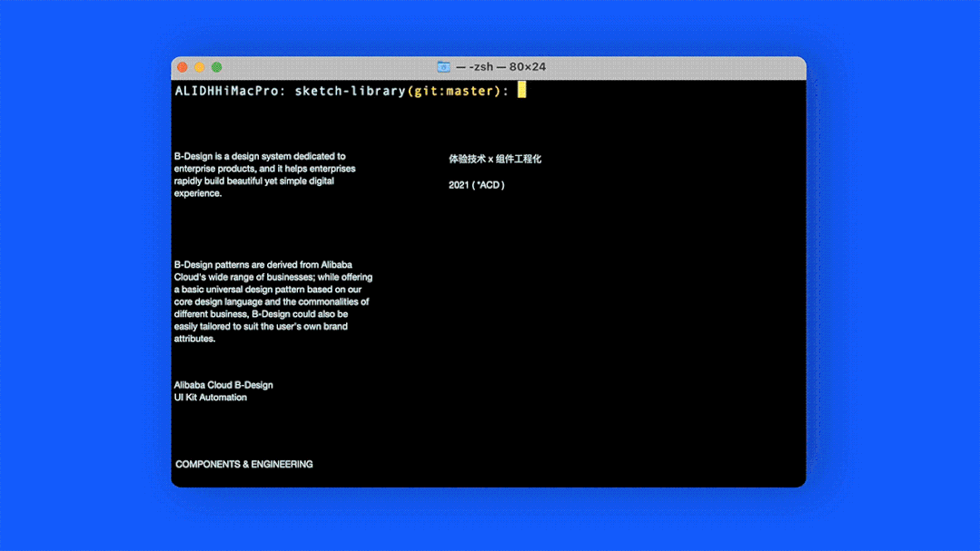Click the green zoom window button
Image resolution: width=980 pixels, height=551 pixels.
point(217,67)
